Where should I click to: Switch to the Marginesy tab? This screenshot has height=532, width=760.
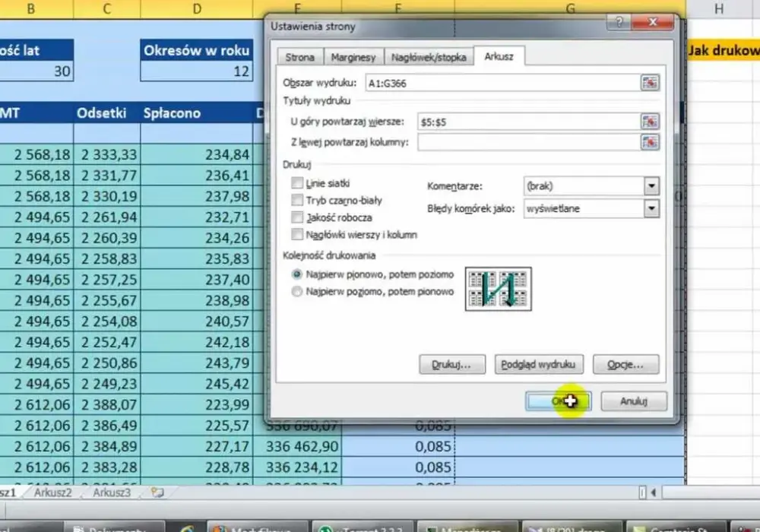pyautogui.click(x=353, y=57)
